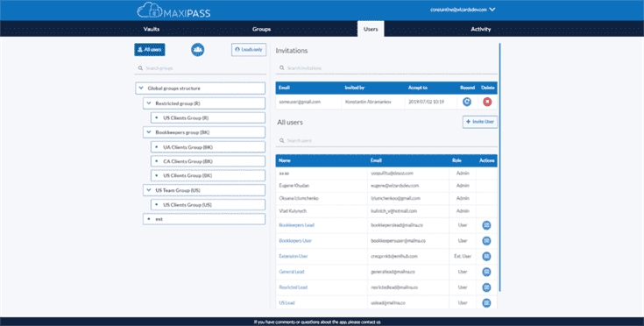This screenshot has width=644, height=326.
Task: Click the Invite User button
Action: pos(480,122)
